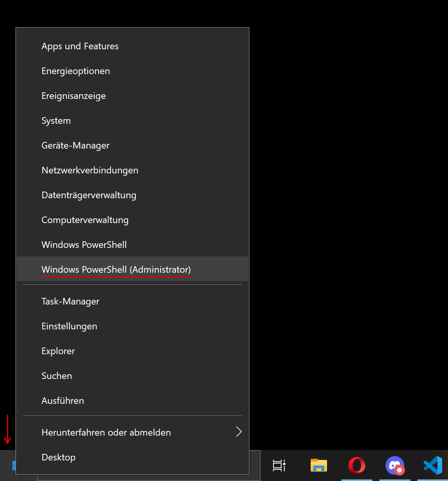The image size is (448, 481).
Task: Open Computerverwaltung
Action: (132, 220)
